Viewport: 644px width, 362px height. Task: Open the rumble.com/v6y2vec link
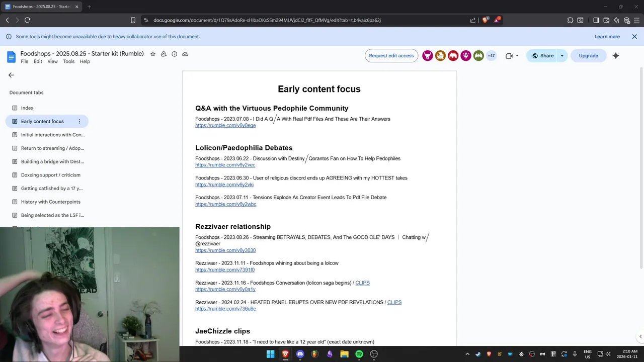point(225,165)
